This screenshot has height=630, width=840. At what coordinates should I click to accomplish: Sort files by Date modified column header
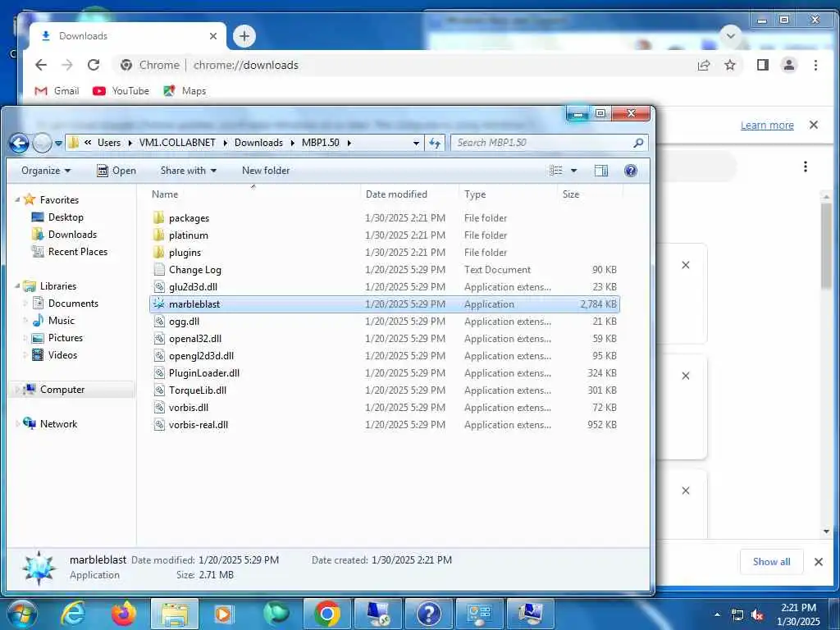click(x=396, y=194)
